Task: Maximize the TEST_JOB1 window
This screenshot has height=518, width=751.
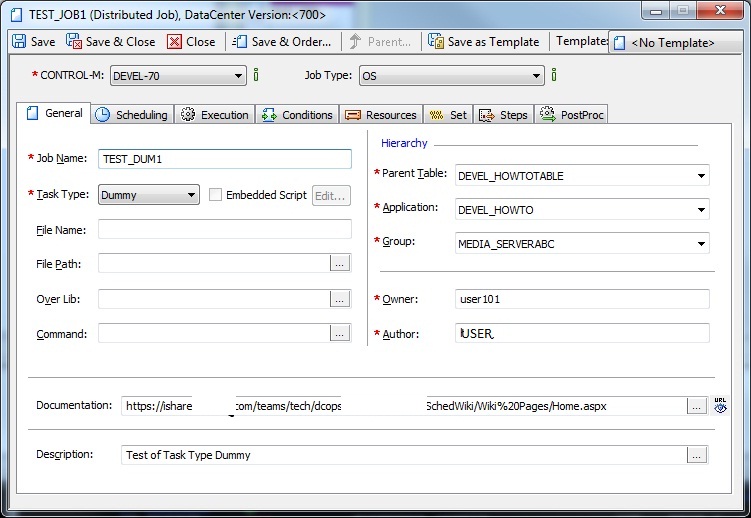Action: pos(683,11)
